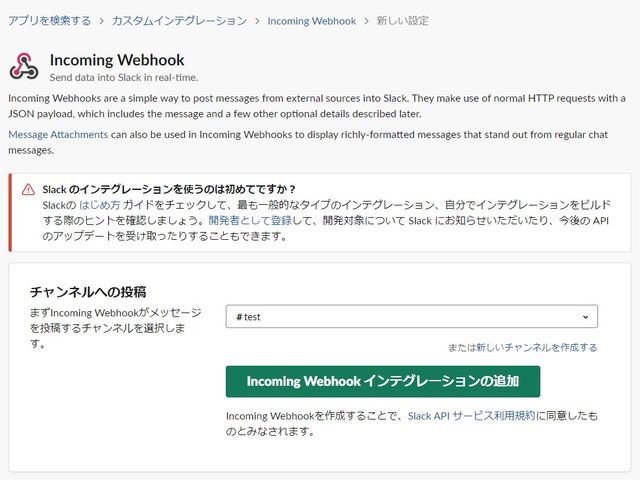Open Incoming Webhook breadcrumb link
Image resolution: width=640 pixels, height=480 pixels.
312,21
